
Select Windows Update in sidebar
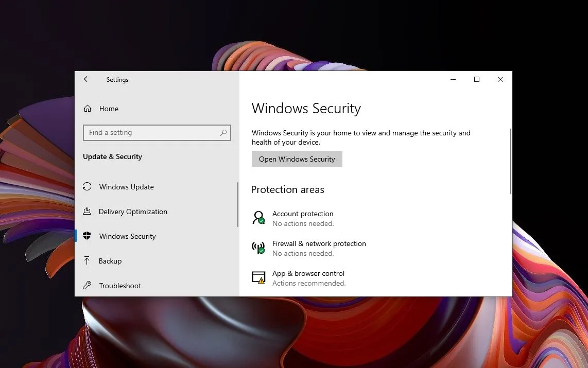[126, 187]
